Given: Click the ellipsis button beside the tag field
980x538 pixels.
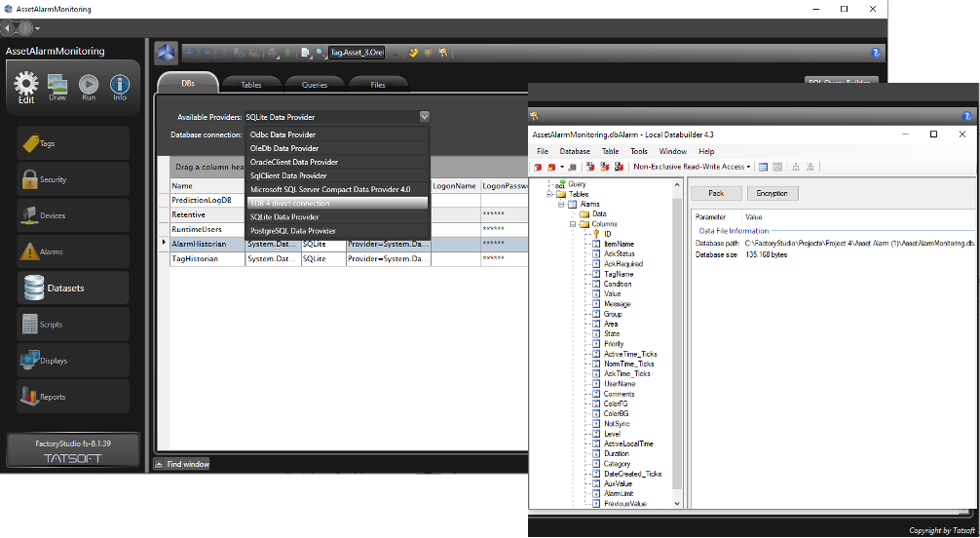Looking at the screenshot, I should pyautogui.click(x=395, y=54).
